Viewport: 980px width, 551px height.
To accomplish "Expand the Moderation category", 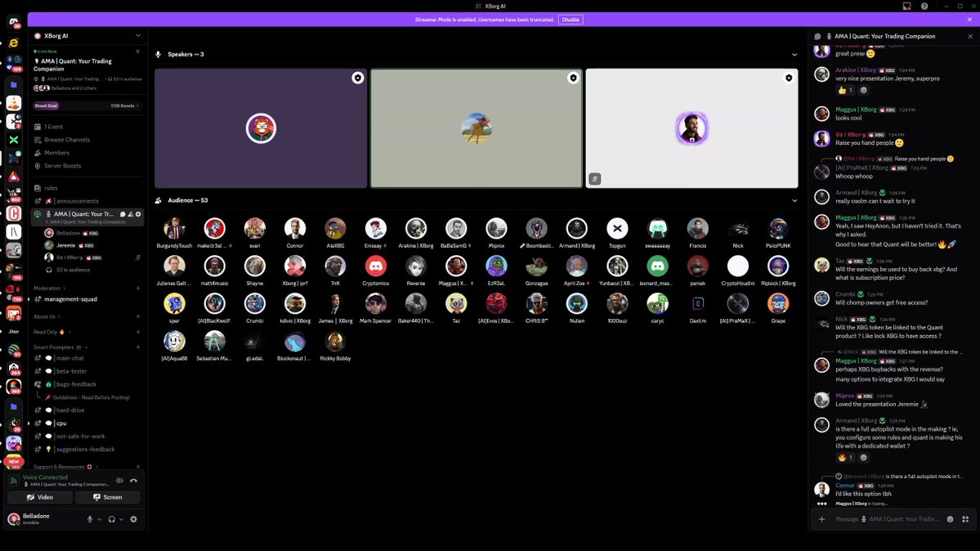I will click(x=49, y=289).
